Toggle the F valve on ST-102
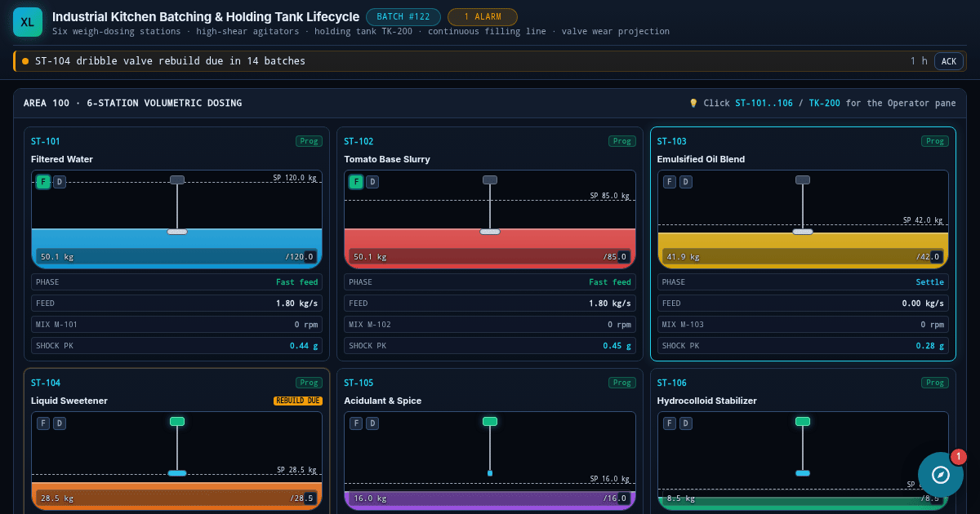 (x=356, y=182)
